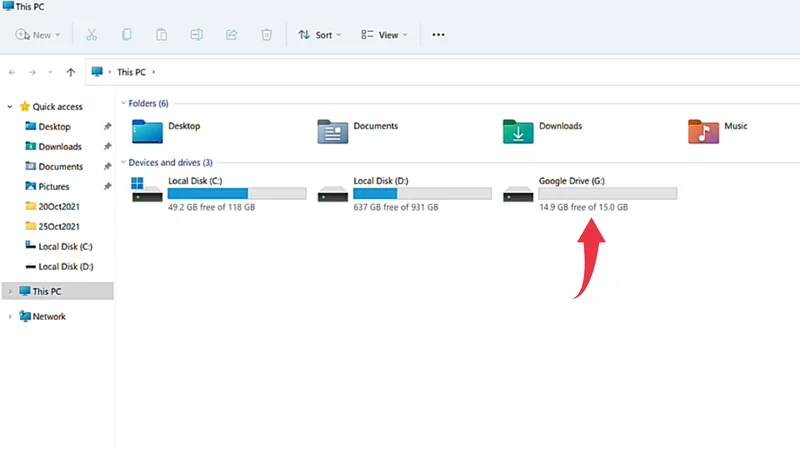Image resolution: width=800 pixels, height=450 pixels.
Task: Click the Local Disk (D:) storage usage bar
Action: tap(424, 193)
